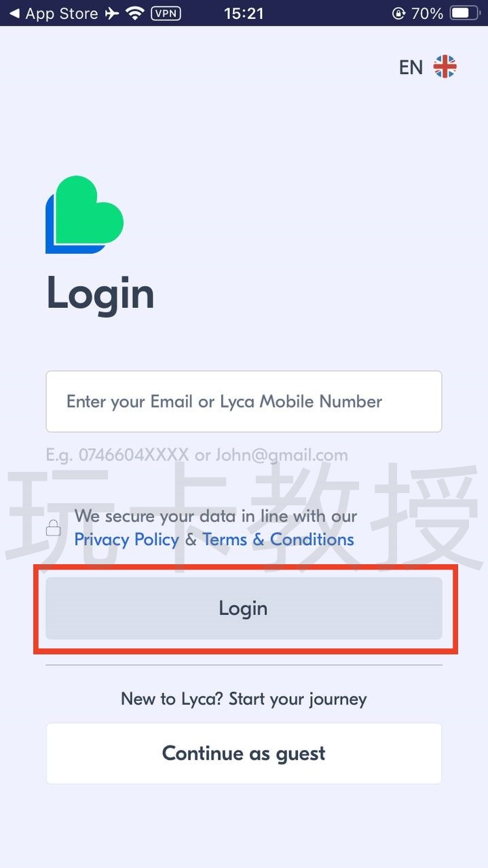Open the Privacy Policy link

point(126,540)
